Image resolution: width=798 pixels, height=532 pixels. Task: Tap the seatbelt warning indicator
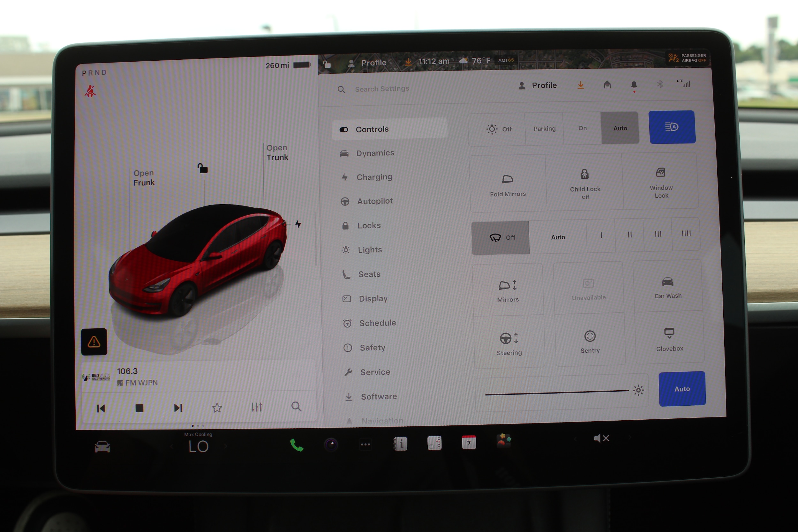click(x=90, y=91)
